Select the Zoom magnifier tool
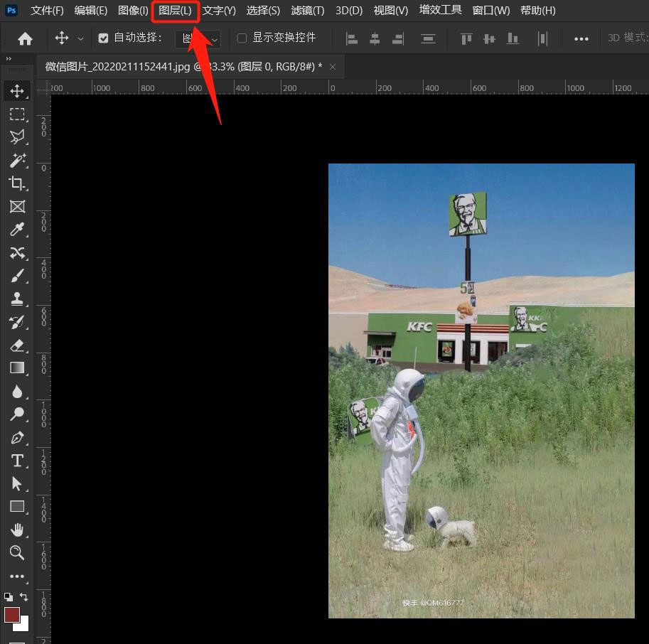649x644 pixels. 17,552
